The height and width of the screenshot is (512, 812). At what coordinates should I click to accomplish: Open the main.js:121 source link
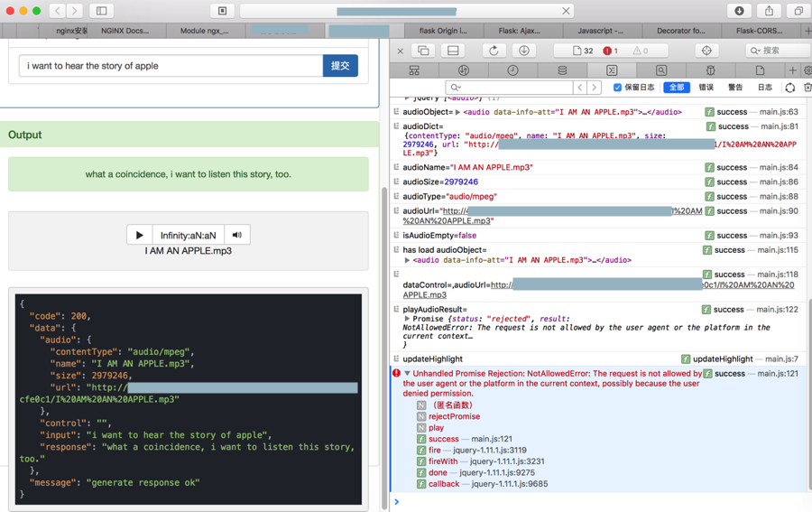780,373
